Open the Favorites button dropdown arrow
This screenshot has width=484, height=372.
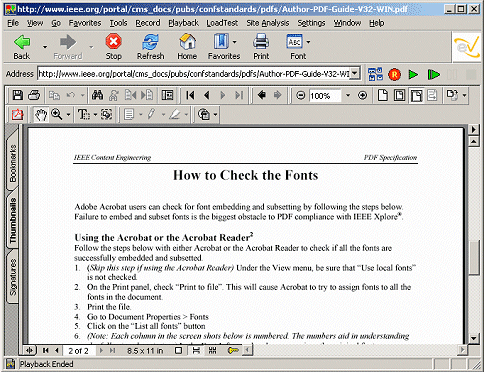pos(234,42)
